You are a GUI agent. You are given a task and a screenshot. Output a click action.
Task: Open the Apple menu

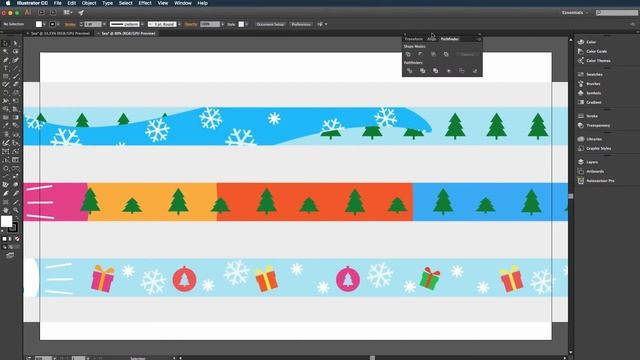[x=7, y=3]
